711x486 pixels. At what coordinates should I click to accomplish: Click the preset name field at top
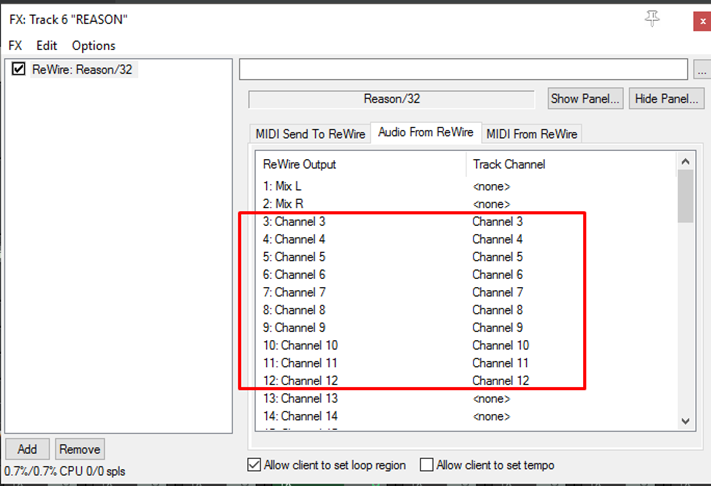coord(463,69)
